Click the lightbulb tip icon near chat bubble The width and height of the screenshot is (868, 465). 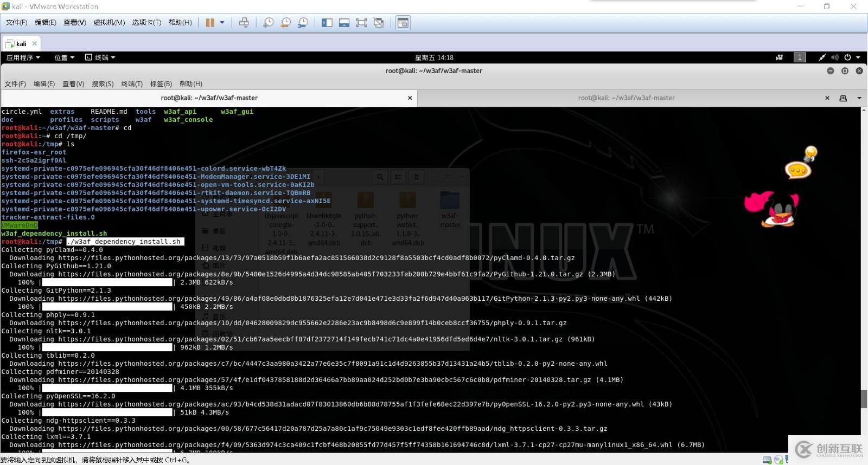[x=810, y=153]
